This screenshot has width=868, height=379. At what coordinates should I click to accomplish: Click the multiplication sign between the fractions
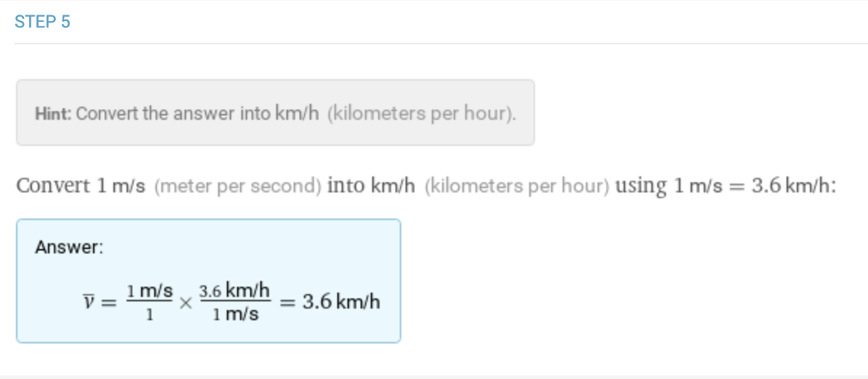point(186,303)
